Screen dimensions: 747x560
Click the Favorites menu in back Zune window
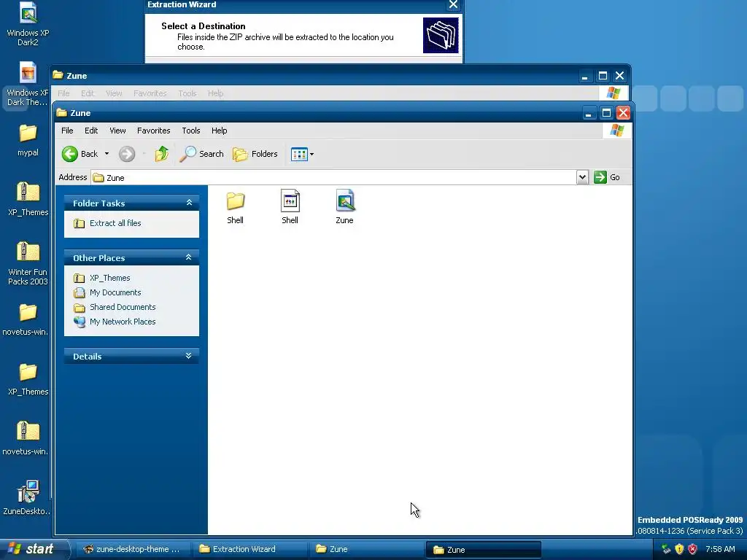(150, 93)
